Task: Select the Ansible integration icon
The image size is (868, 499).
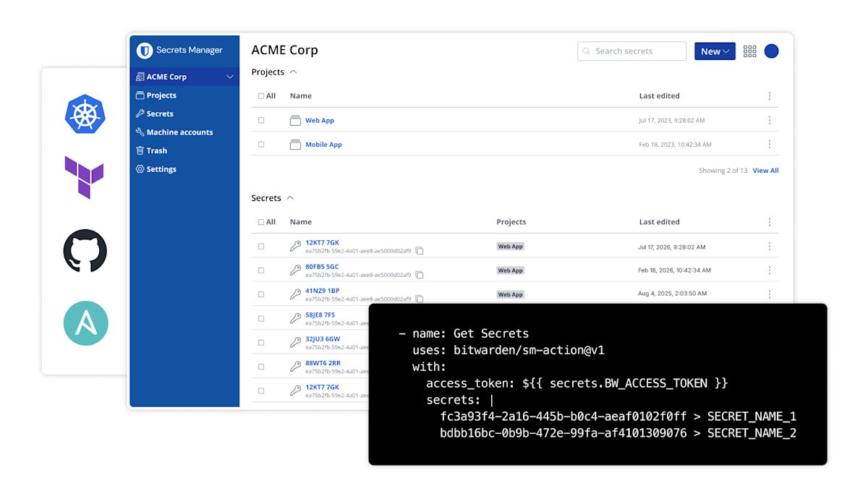Action: [x=85, y=323]
